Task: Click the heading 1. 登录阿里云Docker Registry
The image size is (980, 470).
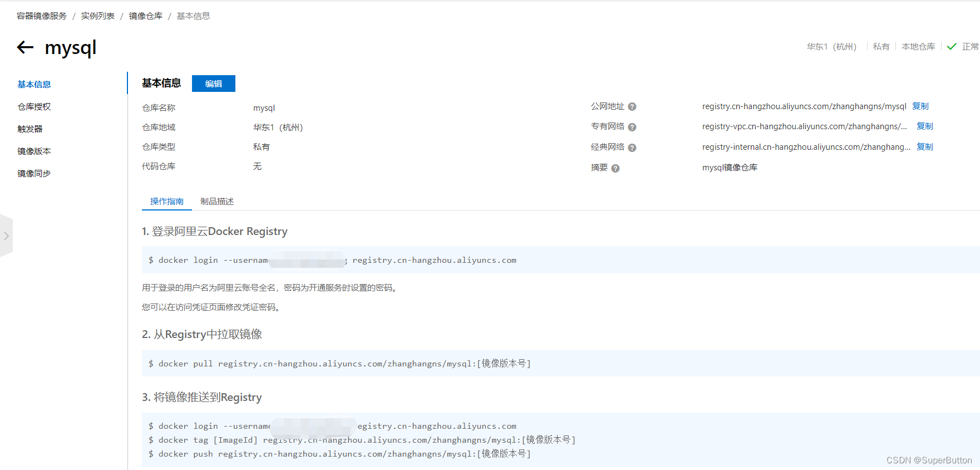Action: click(x=215, y=231)
